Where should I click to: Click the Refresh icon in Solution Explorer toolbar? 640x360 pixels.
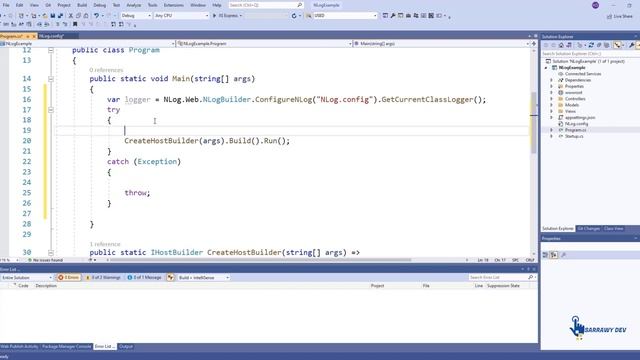(591, 45)
